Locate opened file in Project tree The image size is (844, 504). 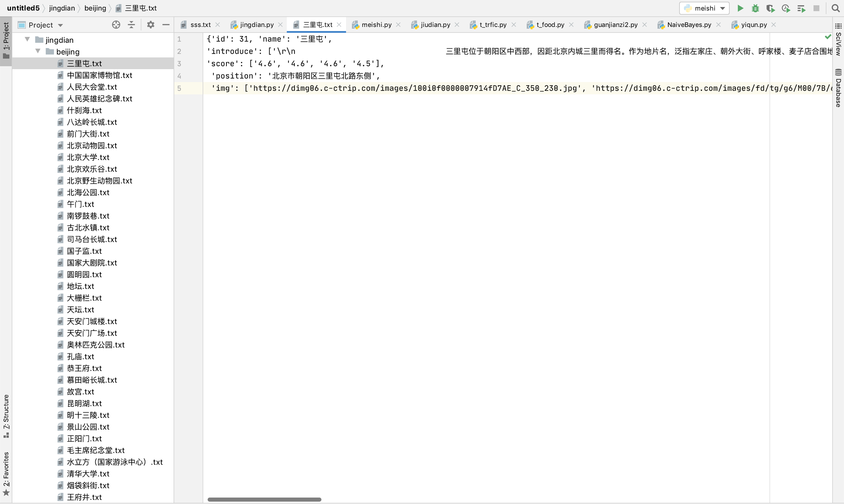click(116, 25)
